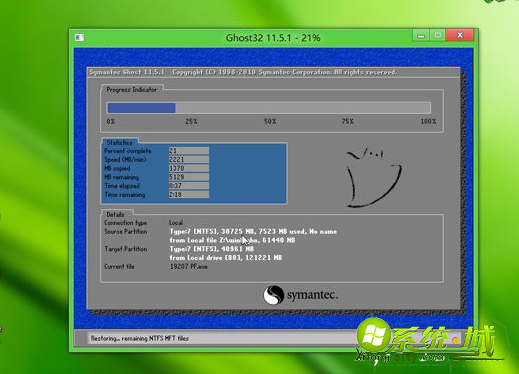The image size is (519, 374).
Task: Click the Connection type label
Action: [125, 223]
